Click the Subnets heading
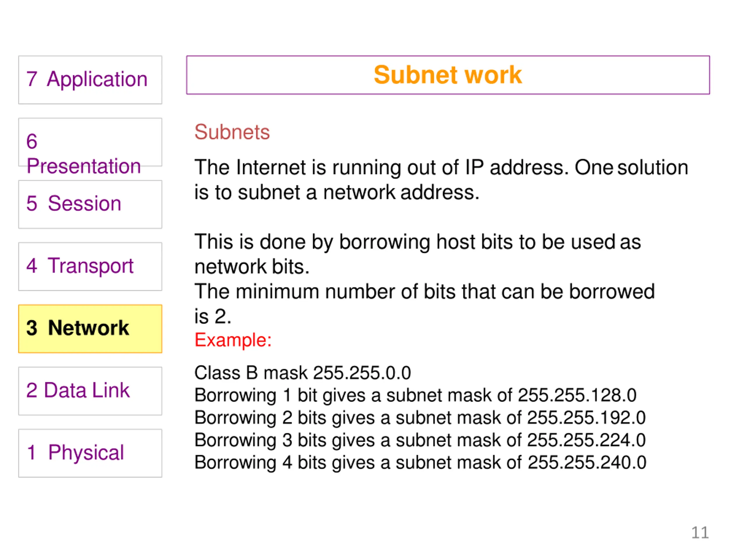Image resolution: width=747 pixels, height=560 pixels. [x=232, y=132]
